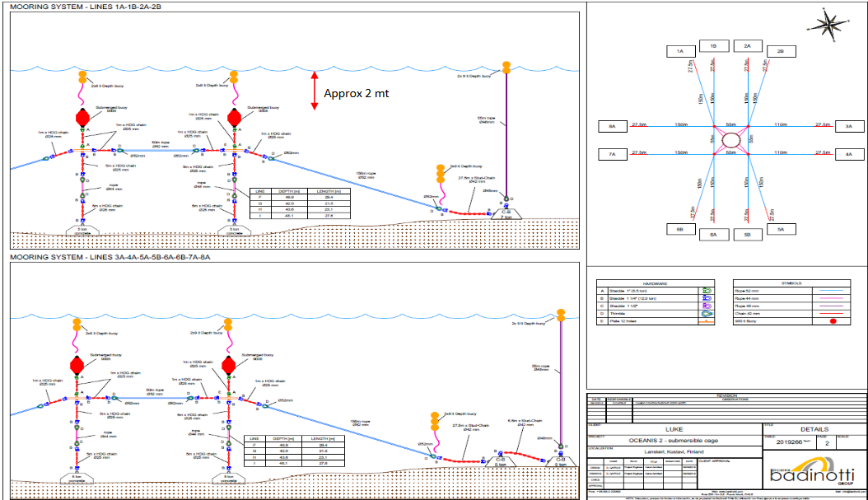Click mooring line label 3A

tap(848, 127)
